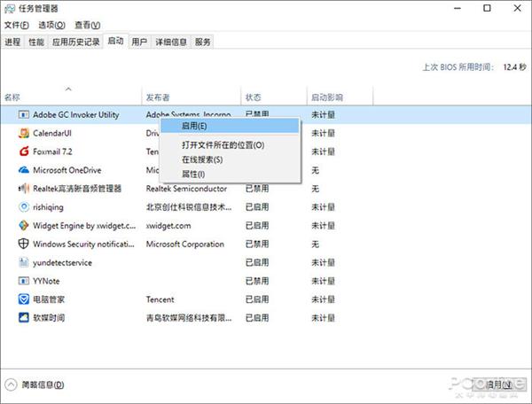532x404 pixels.
Task: Choose 在线搜索(S) in the context menu
Action: 230,159
